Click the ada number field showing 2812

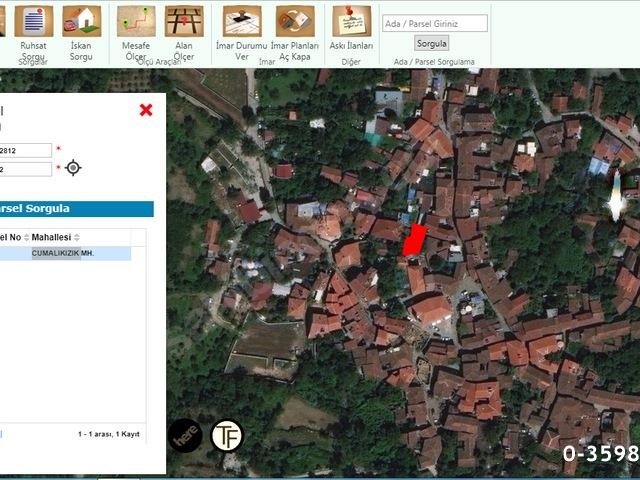coord(25,151)
